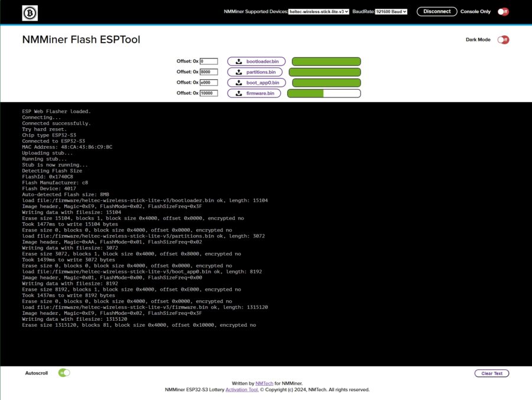Open the Activation Tool link
The width and height of the screenshot is (532, 400).
(242, 390)
